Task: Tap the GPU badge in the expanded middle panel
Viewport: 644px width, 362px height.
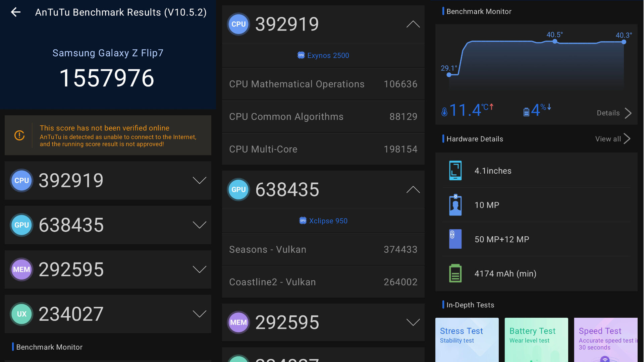Action: coord(238,189)
